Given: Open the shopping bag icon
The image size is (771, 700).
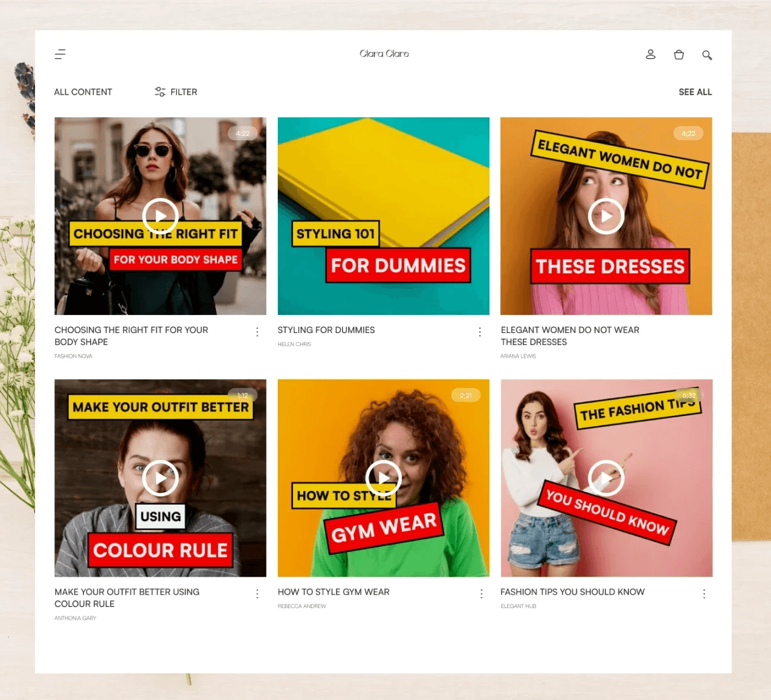Looking at the screenshot, I should tap(679, 54).
